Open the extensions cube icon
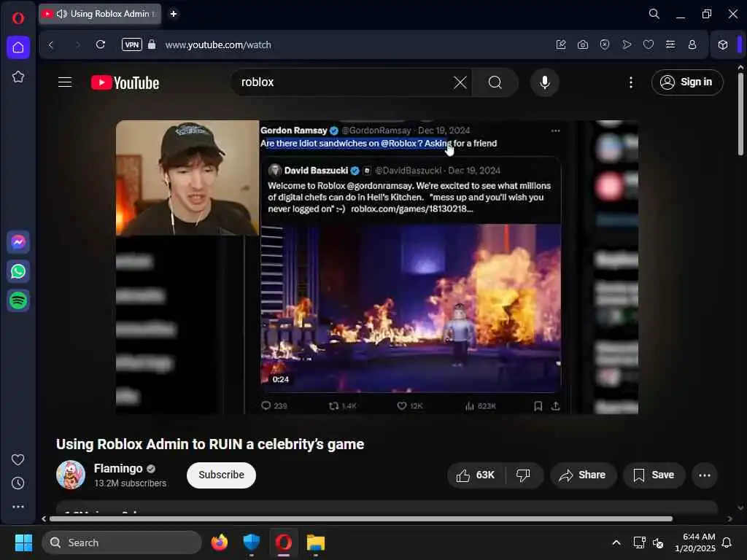 (x=723, y=44)
